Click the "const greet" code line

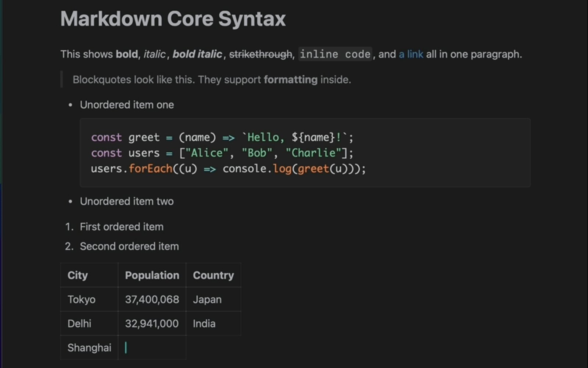222,137
